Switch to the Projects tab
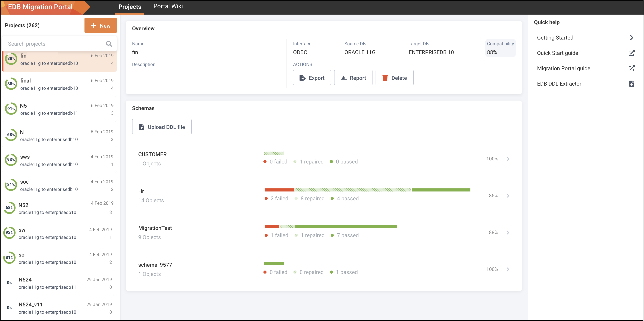This screenshot has height=321, width=644. click(129, 7)
